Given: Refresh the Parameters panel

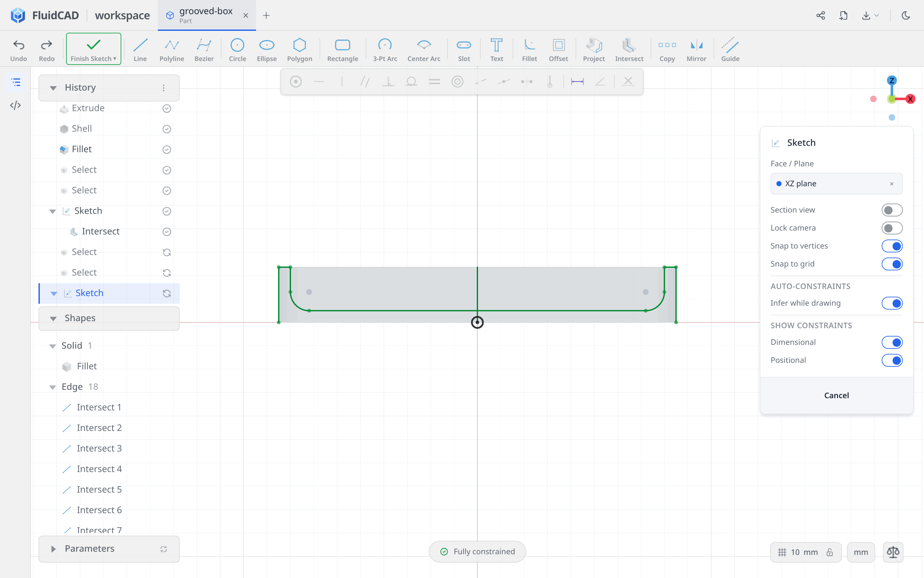Looking at the screenshot, I should click(x=163, y=549).
